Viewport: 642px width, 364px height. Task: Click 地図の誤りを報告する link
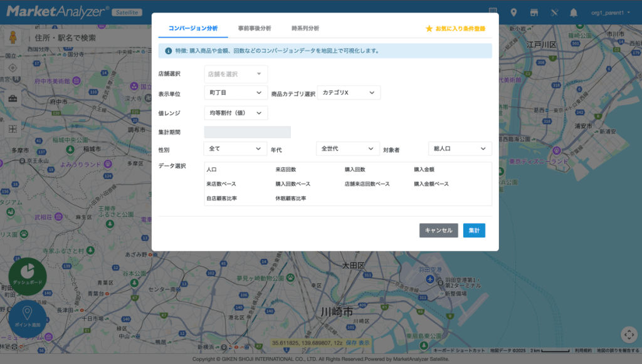(x=618, y=350)
